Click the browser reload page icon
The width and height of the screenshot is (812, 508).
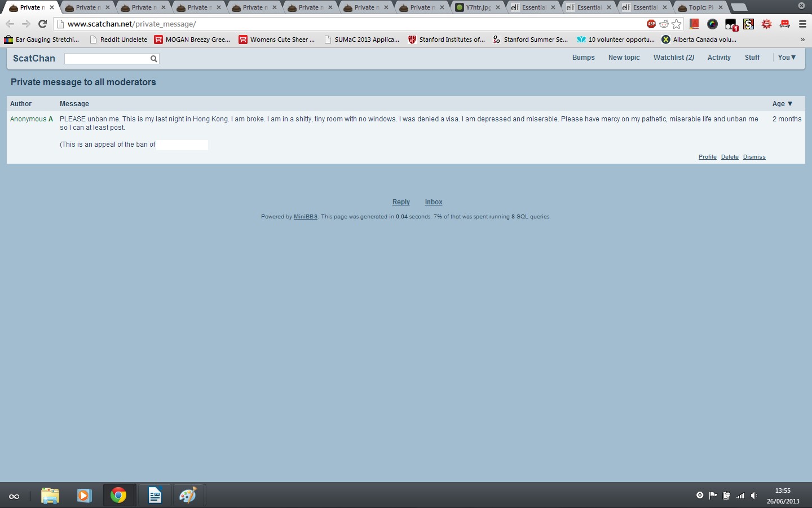pos(42,24)
